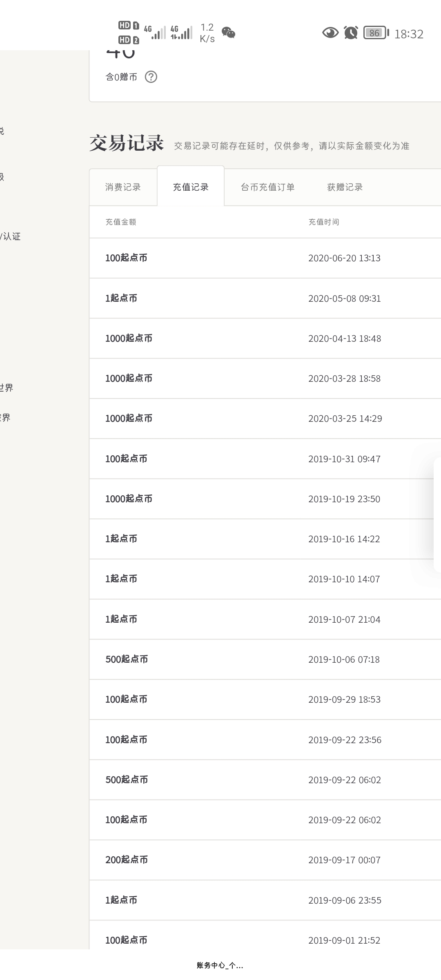The height and width of the screenshot is (980, 441).
Task: Click timestamp 2020-03-28 18:58
Action: point(344,379)
